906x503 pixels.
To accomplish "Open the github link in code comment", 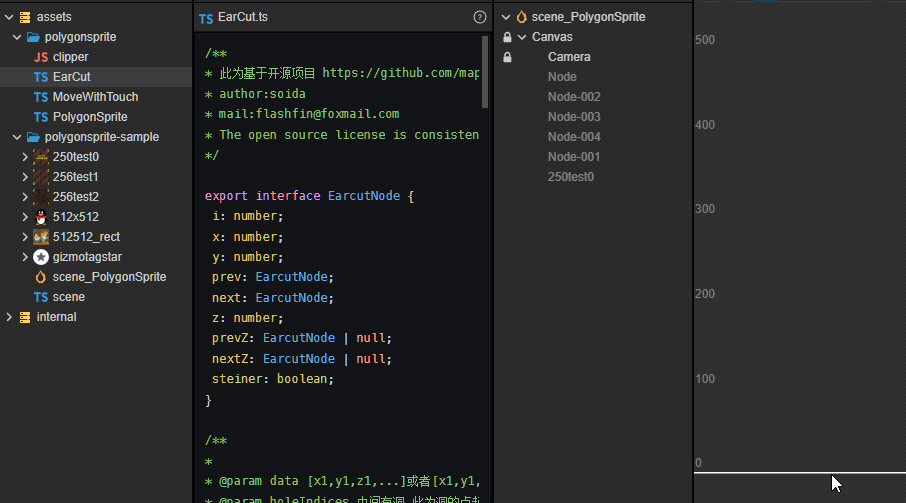I will (400, 73).
